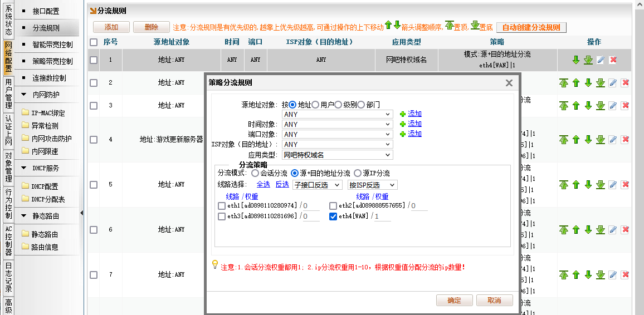Send rule 6 to the bottom
The width and height of the screenshot is (644, 315).
click(x=600, y=229)
